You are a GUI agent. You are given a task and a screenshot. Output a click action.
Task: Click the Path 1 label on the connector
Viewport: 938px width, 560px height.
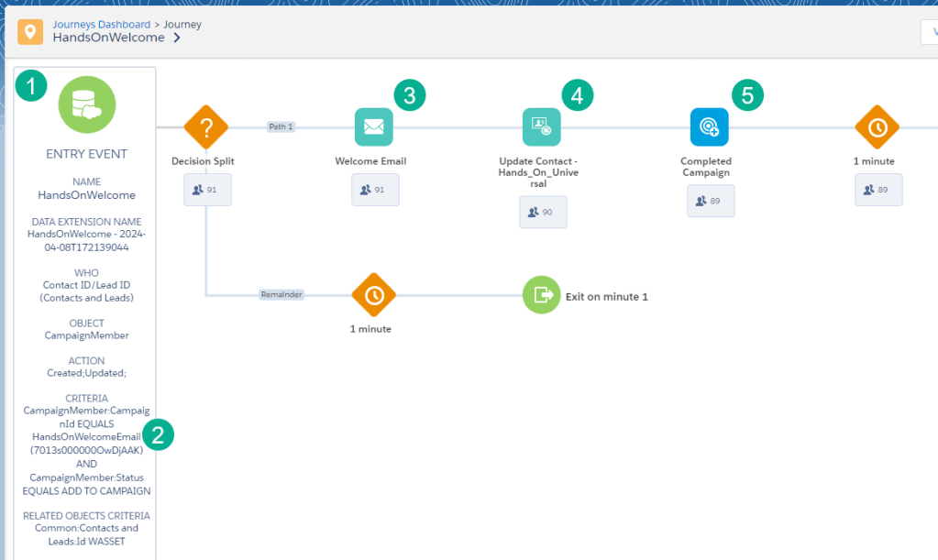pyautogui.click(x=281, y=126)
